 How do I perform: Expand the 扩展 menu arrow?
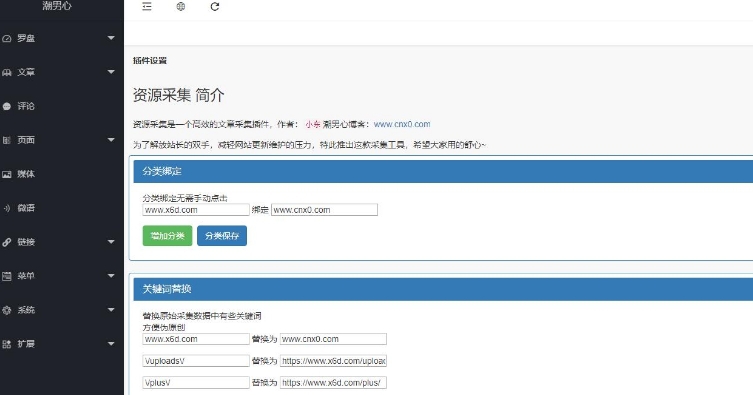[x=111, y=344]
